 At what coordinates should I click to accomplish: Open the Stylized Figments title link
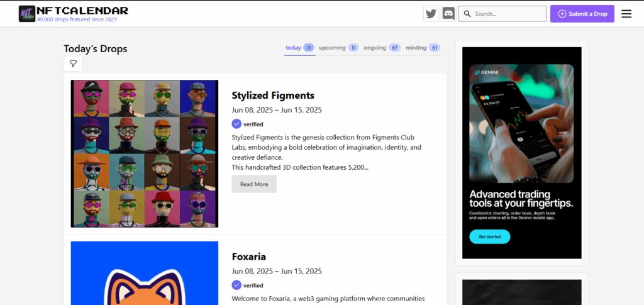(273, 95)
